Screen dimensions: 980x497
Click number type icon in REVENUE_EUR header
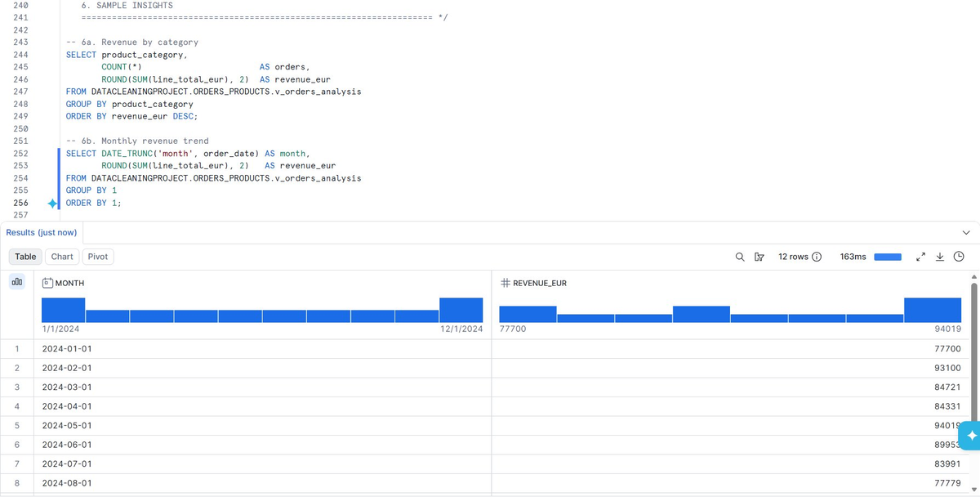[x=505, y=283]
